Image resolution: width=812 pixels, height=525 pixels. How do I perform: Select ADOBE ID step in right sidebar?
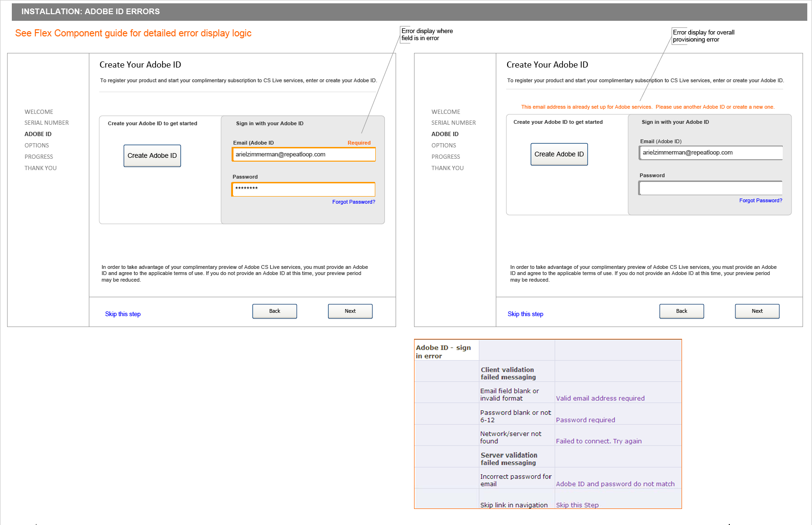(x=445, y=134)
